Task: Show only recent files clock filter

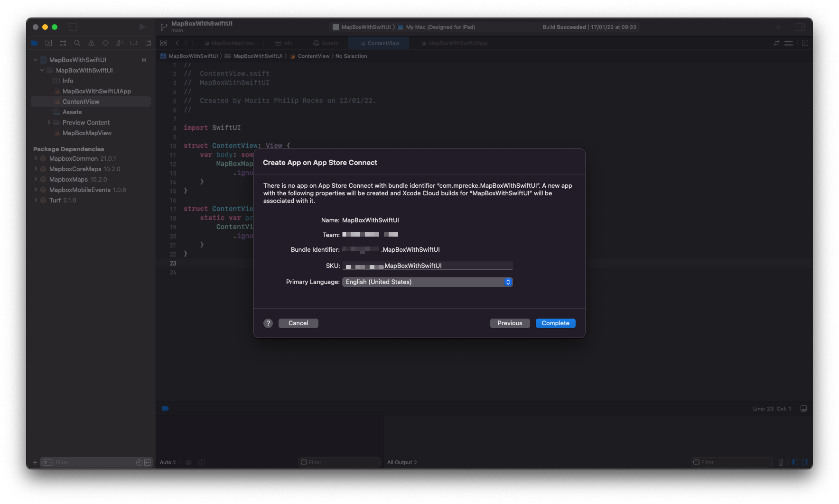Action: [139, 462]
